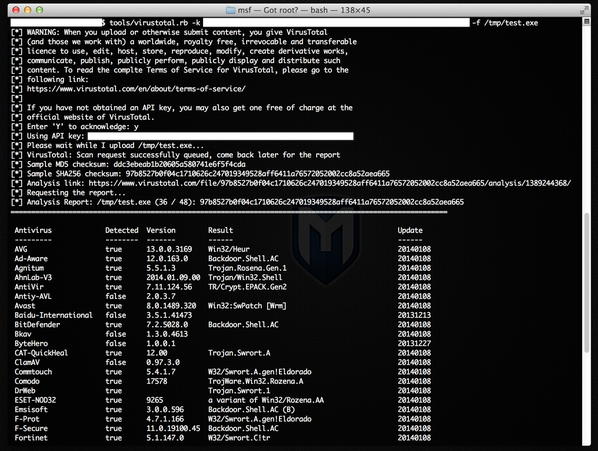Click the 'Ad-Aware' antivirus name

[31, 258]
